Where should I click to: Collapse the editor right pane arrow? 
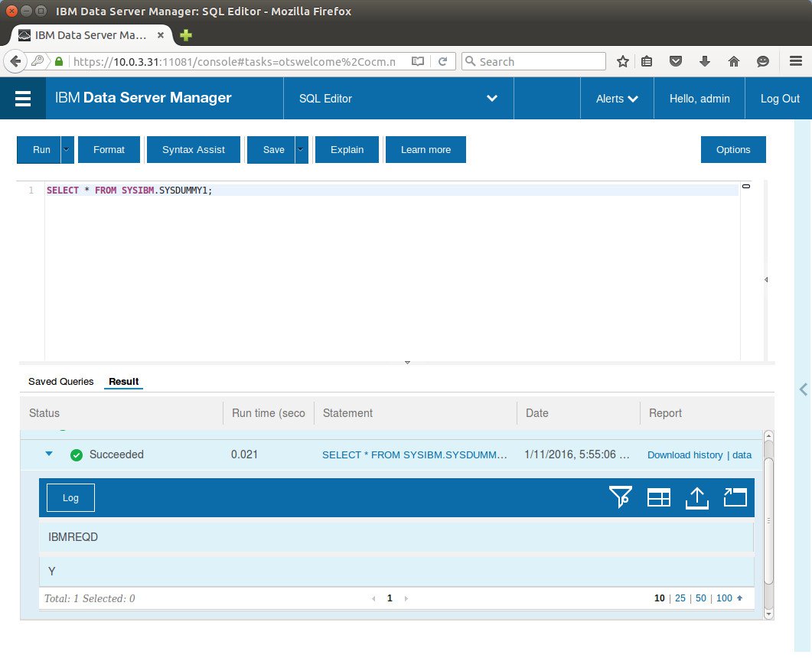pos(766,279)
